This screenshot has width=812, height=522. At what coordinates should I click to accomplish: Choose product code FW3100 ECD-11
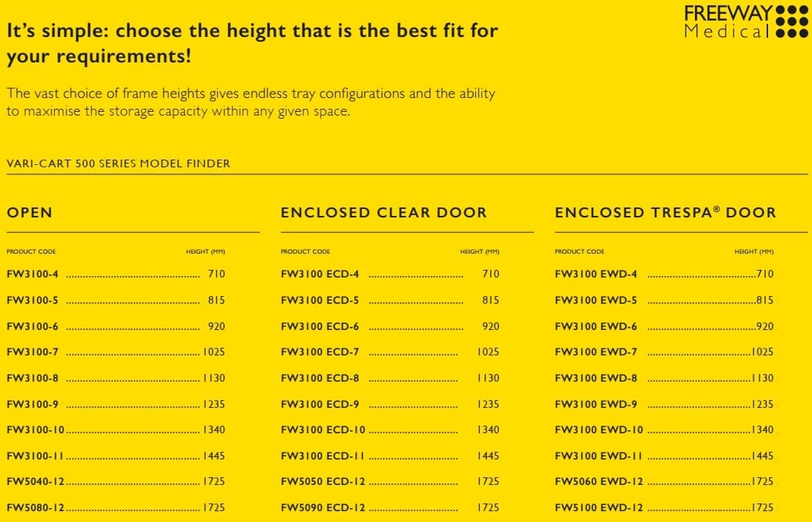click(323, 456)
